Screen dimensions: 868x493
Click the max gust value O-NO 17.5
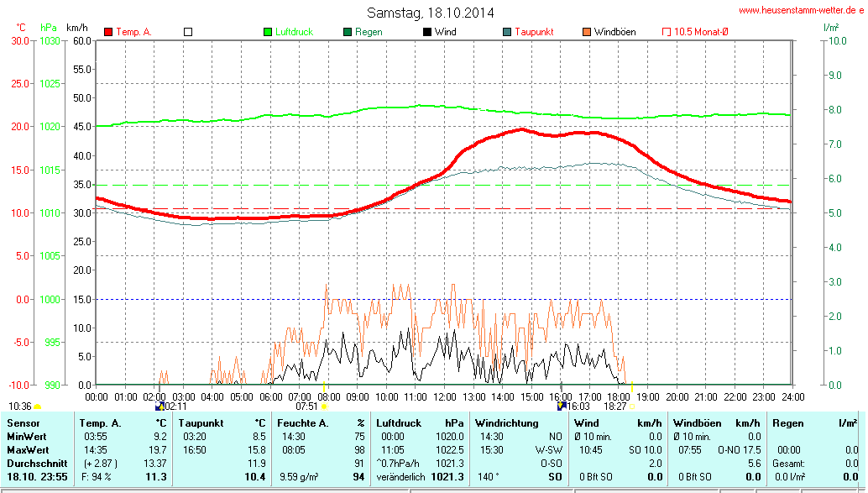click(740, 450)
